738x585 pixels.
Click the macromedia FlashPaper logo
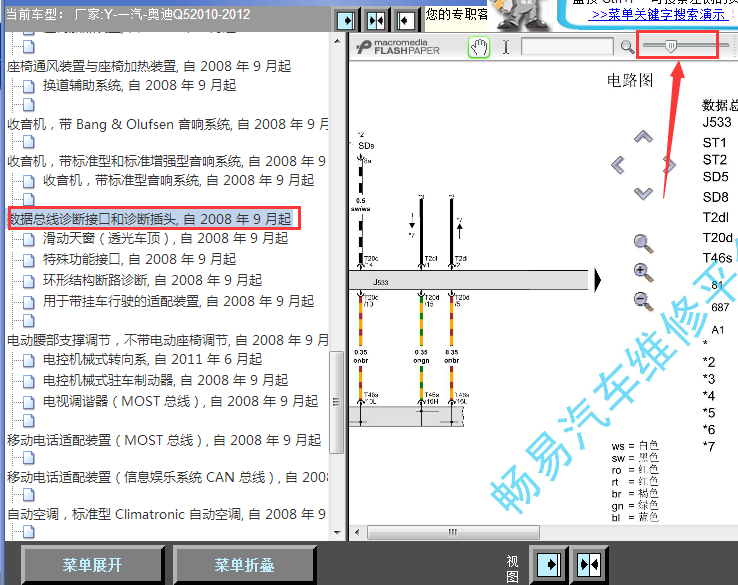click(x=398, y=47)
